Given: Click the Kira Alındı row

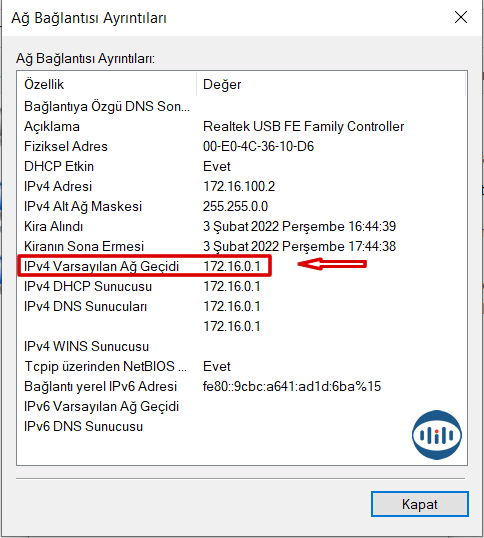Looking at the screenshot, I should coord(242,226).
